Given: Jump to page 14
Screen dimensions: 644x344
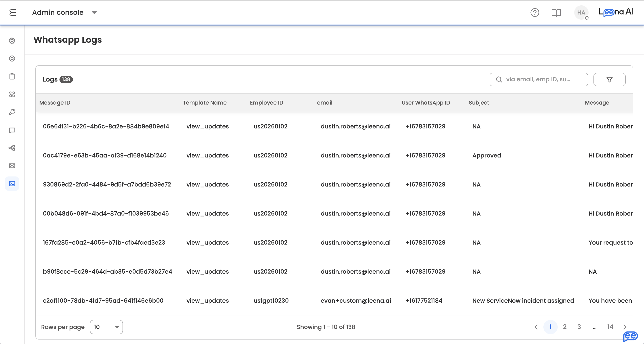Looking at the screenshot, I should [x=610, y=327].
